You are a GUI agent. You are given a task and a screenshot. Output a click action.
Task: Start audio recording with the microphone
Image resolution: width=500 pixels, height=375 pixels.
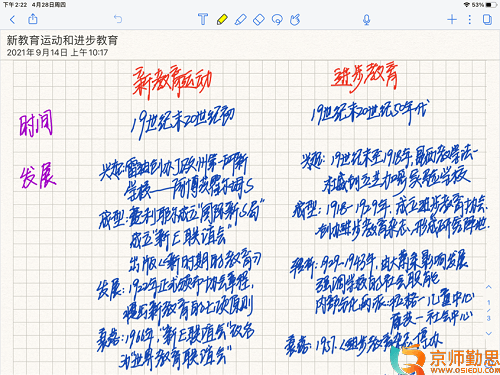pyautogui.click(x=366, y=20)
